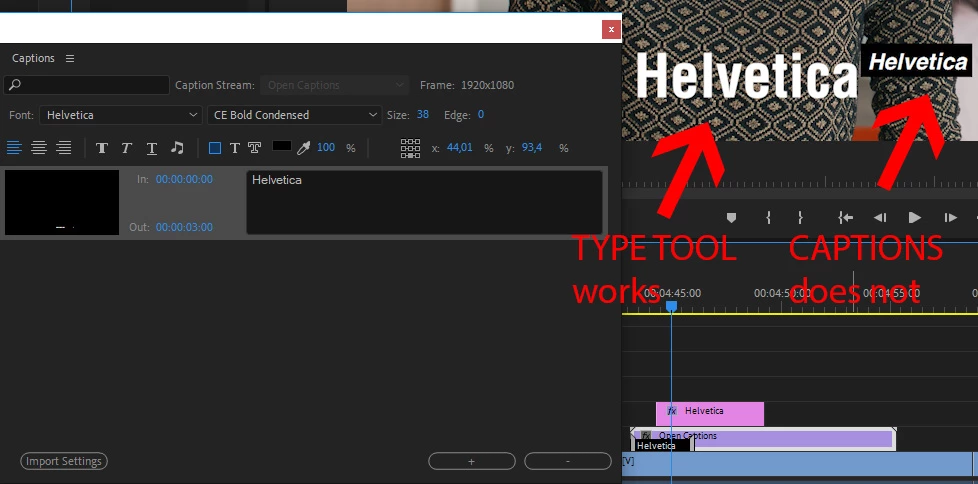This screenshot has height=484, width=978.
Task: Align caption text right
Action: pos(64,148)
